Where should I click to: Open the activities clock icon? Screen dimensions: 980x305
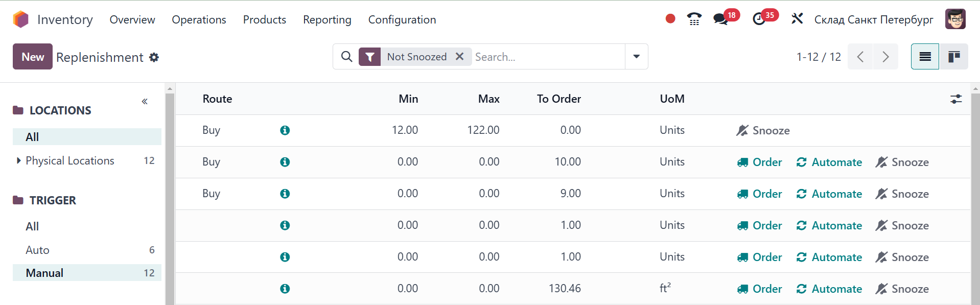pos(759,19)
